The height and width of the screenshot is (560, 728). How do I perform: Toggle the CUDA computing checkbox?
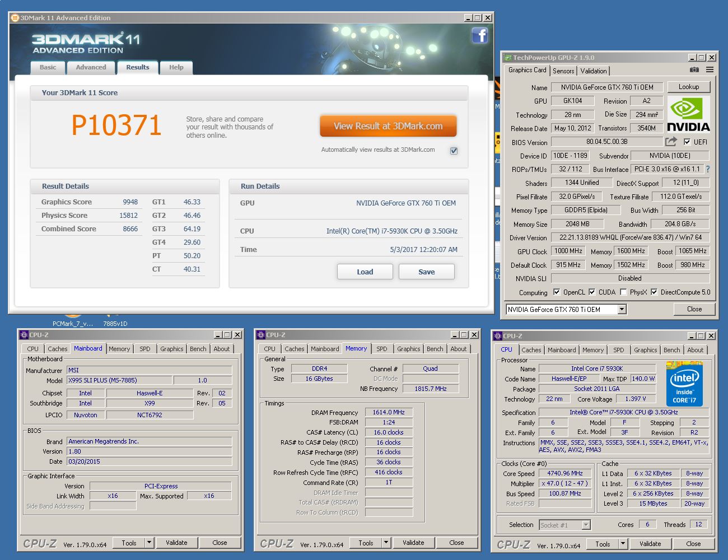pos(592,292)
